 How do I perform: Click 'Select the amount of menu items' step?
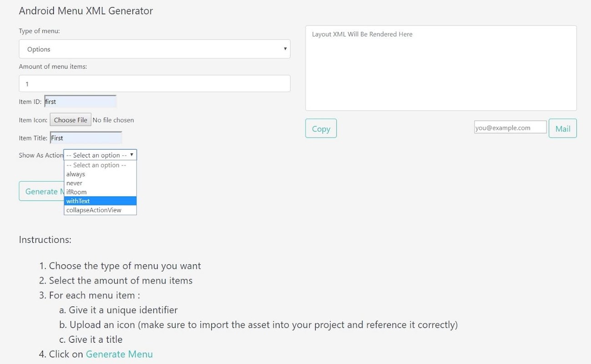click(x=121, y=280)
